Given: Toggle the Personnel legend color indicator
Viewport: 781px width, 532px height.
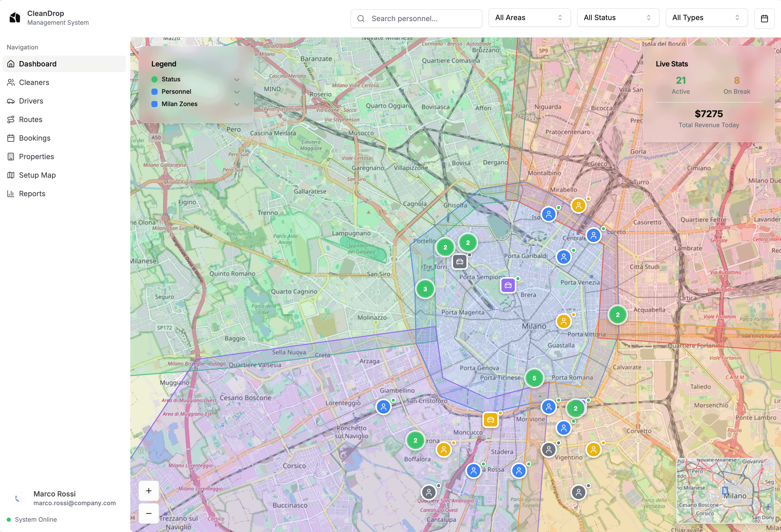Looking at the screenshot, I should point(155,91).
